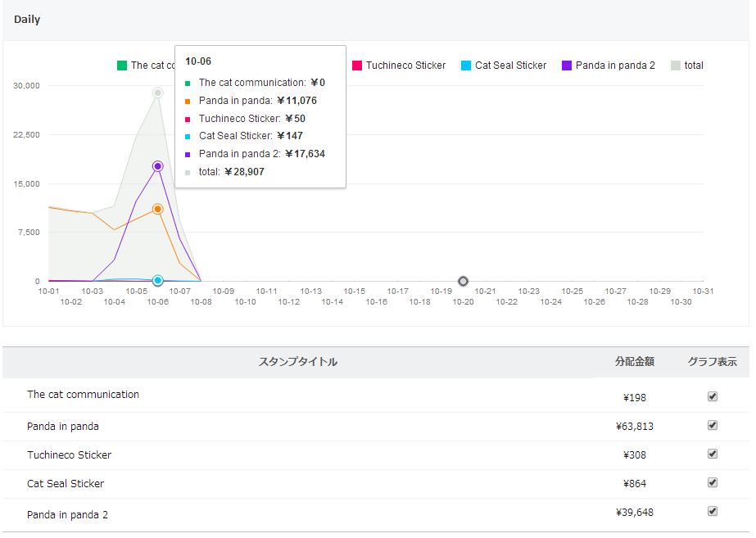Screen dimensions: 756x538
Task: Uncheck graph display for Panda in panda
Action: point(712,425)
